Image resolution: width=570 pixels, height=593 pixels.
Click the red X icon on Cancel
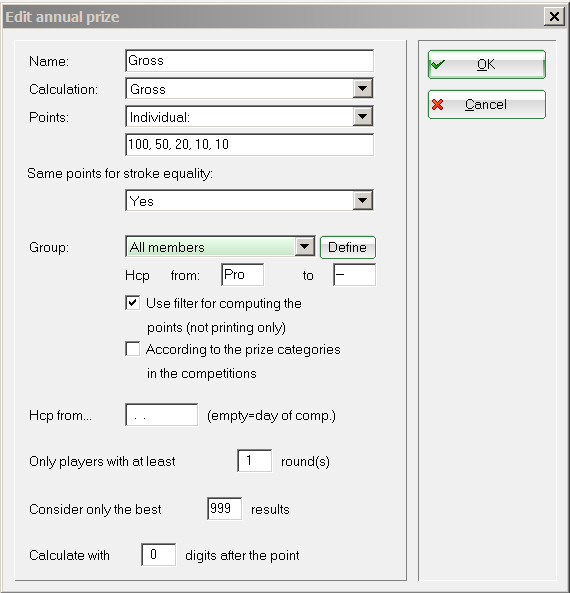438,104
